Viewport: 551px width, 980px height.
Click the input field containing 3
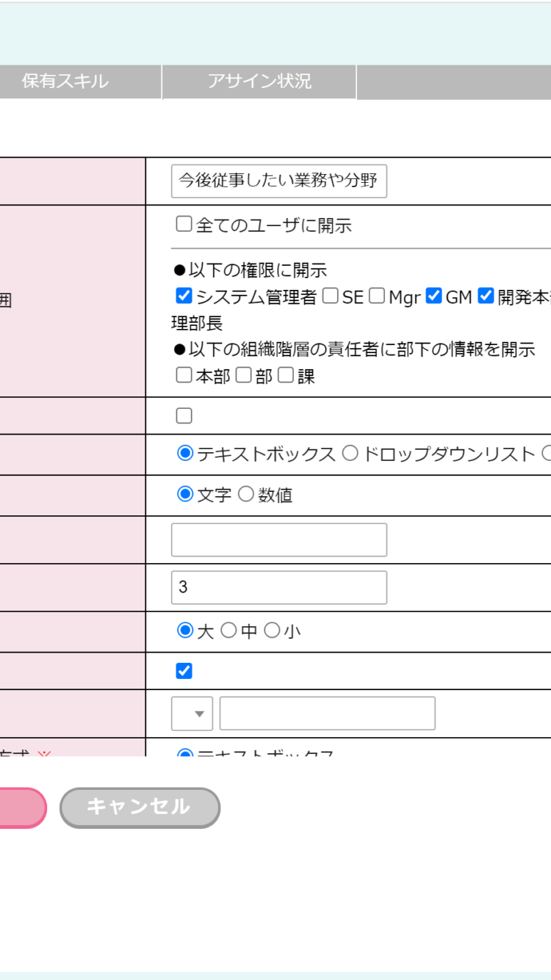coord(278,587)
